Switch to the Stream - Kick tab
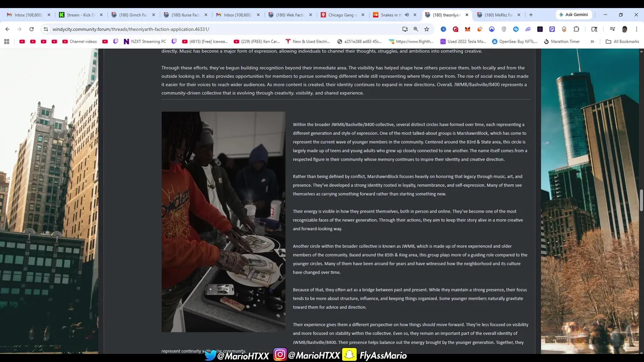 79,15
